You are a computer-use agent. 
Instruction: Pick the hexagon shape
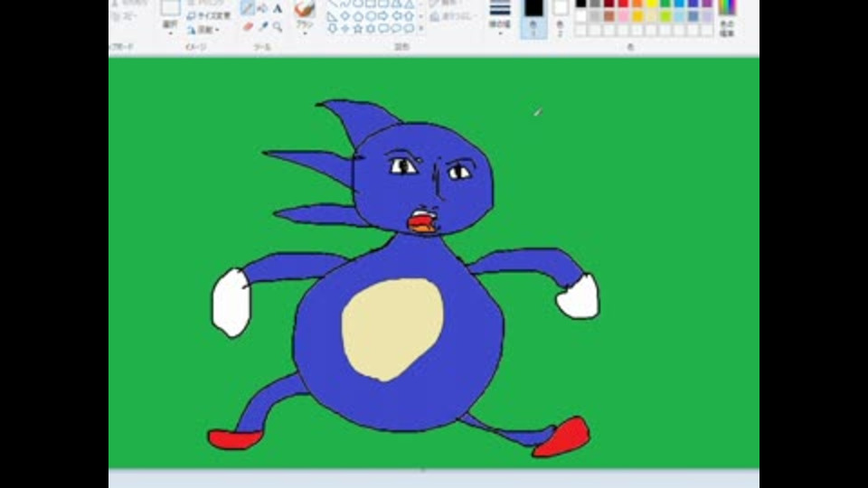coord(371,16)
